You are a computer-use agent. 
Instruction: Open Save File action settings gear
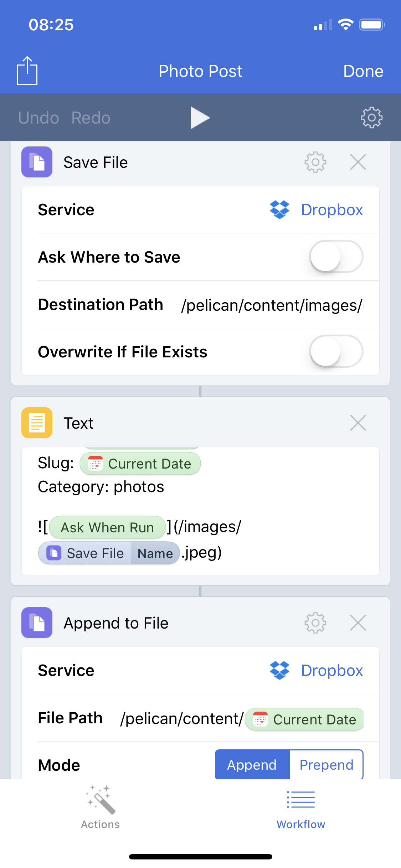[315, 162]
